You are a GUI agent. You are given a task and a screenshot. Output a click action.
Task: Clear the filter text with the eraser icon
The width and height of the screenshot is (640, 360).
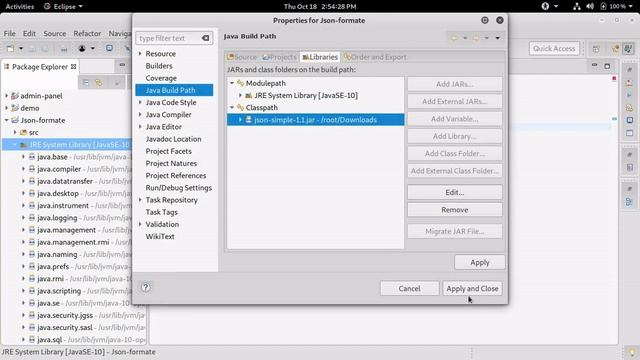tap(205, 38)
